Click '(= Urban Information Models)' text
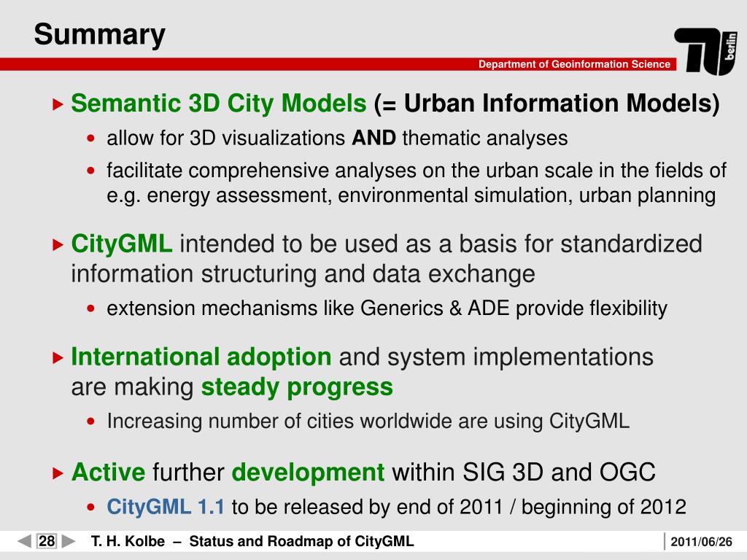747x560 pixels. [547, 104]
